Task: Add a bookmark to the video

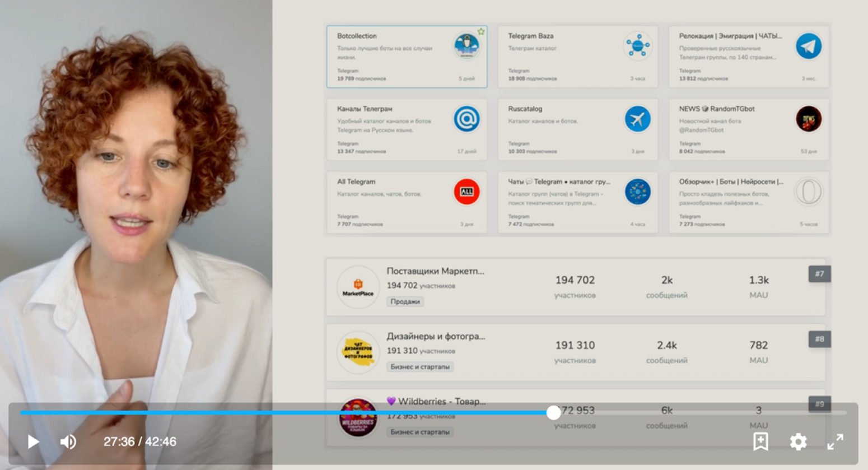Action: pyautogui.click(x=760, y=441)
